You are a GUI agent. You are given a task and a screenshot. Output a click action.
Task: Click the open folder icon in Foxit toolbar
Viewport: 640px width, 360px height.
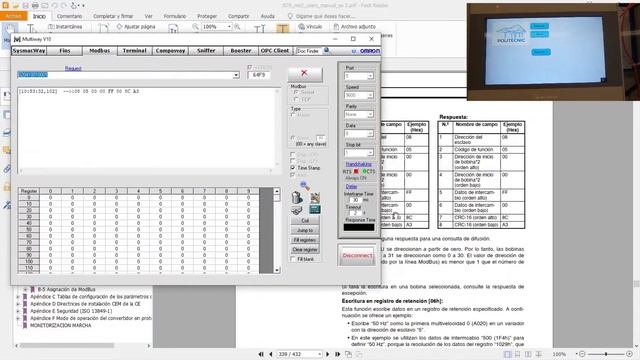(16, 5)
